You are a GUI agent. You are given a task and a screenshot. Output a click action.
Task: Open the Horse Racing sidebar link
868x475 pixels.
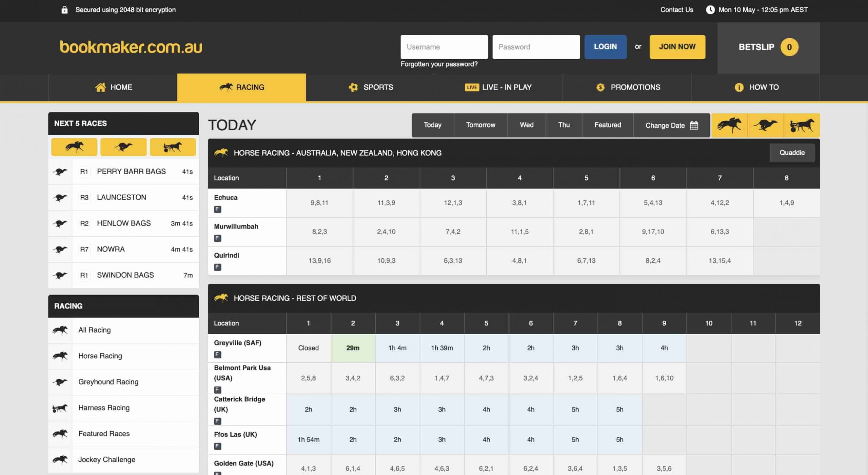pyautogui.click(x=123, y=356)
